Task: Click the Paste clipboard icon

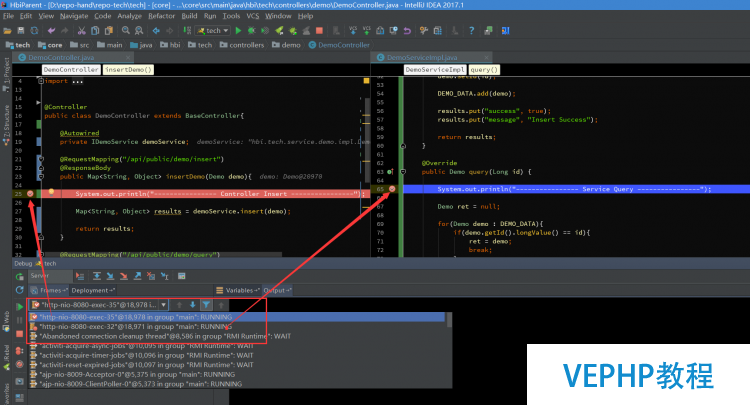Action: coord(109,31)
